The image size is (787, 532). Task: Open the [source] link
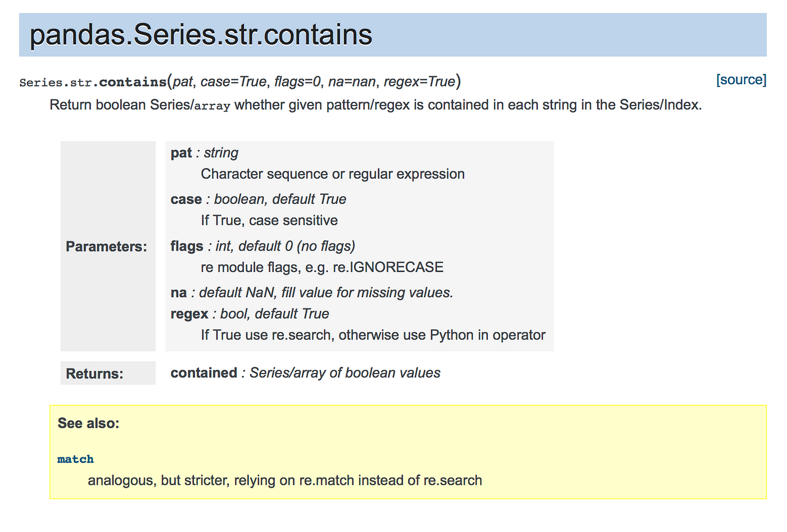[741, 80]
